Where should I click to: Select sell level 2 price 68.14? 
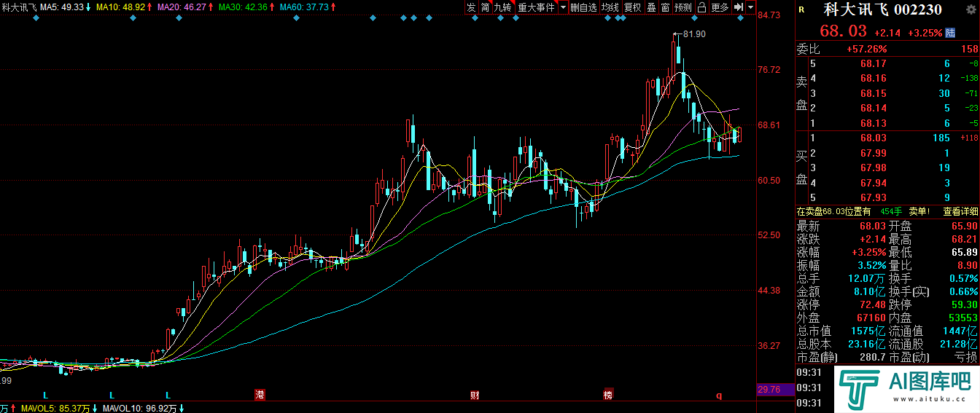point(874,109)
